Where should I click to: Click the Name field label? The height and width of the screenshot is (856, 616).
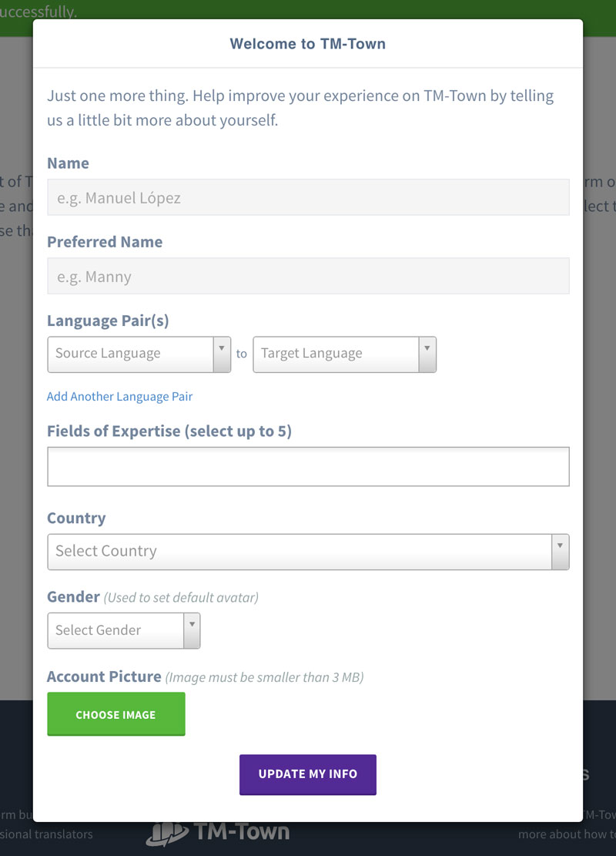(68, 163)
